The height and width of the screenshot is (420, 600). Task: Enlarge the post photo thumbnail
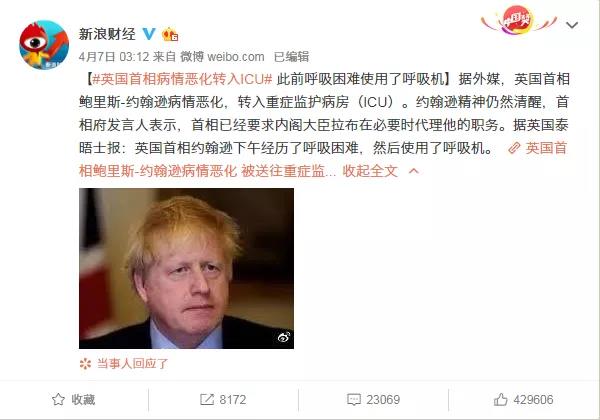pos(186,268)
